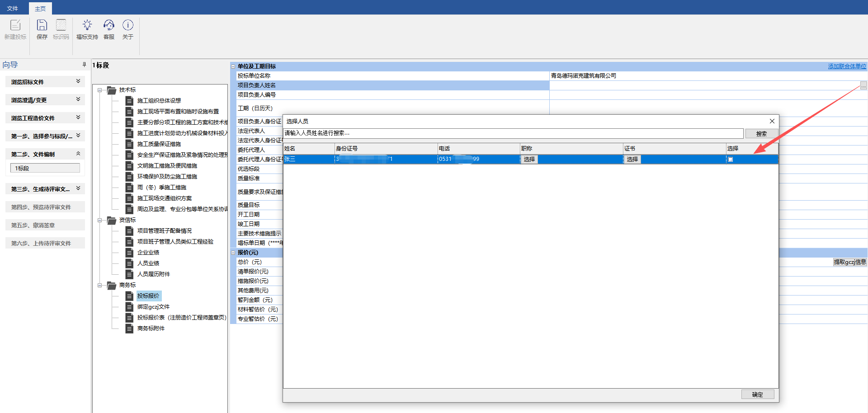This screenshot has height=413, width=868.
Task: Click the 标识码 identifier code icon
Action: [61, 25]
